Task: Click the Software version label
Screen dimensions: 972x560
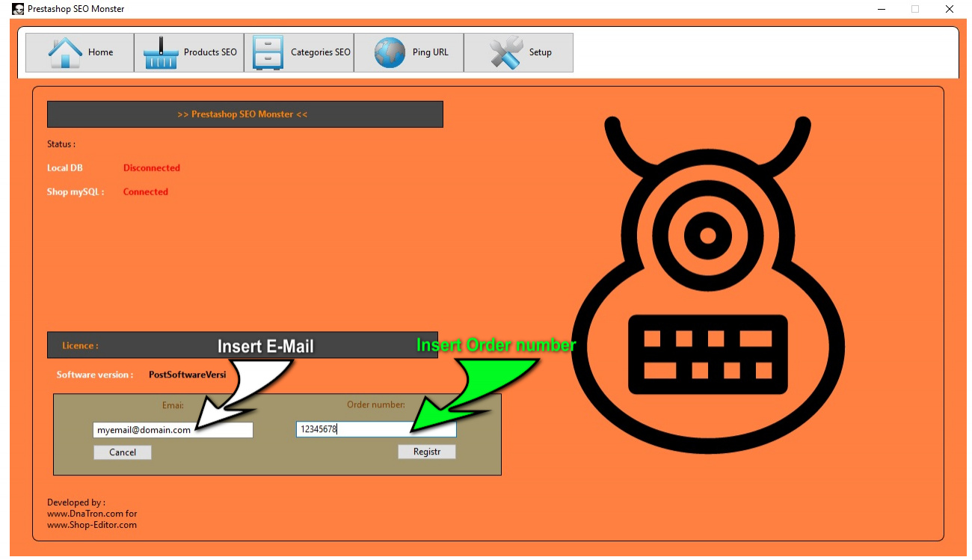Action: [x=95, y=375]
